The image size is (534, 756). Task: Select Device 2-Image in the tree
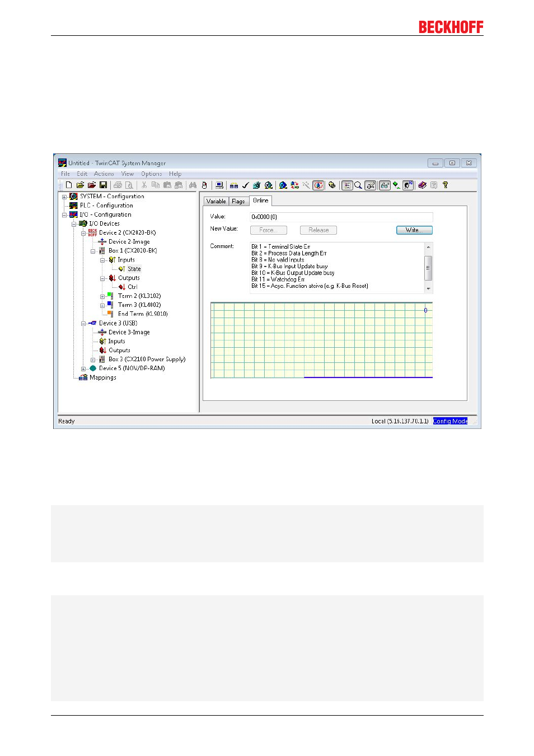point(129,242)
